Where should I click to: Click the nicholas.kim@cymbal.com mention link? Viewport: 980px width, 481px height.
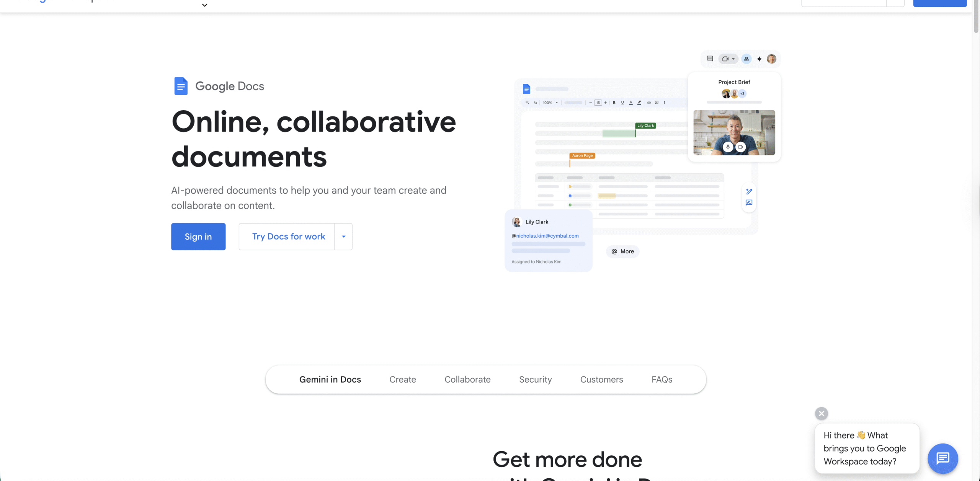[x=547, y=236]
